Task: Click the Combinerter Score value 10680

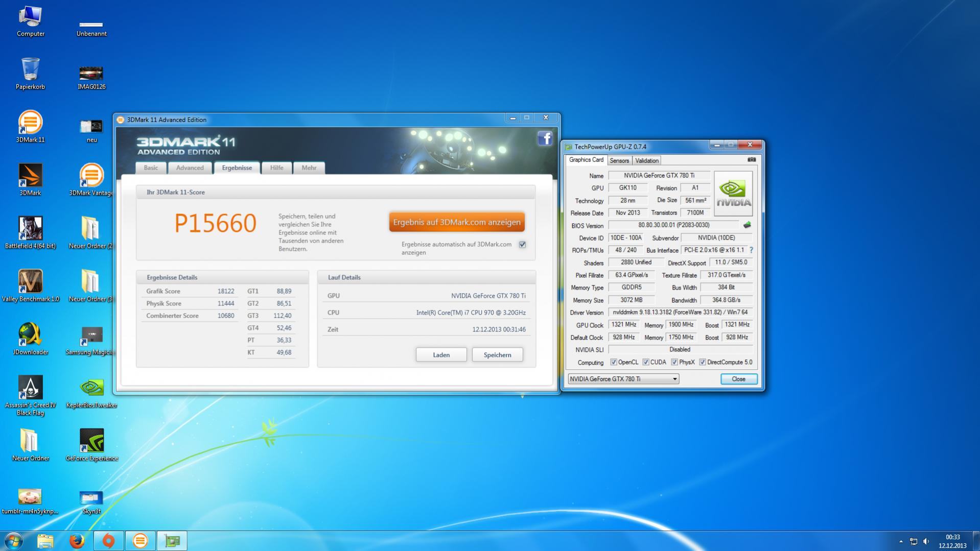Action: [226, 316]
